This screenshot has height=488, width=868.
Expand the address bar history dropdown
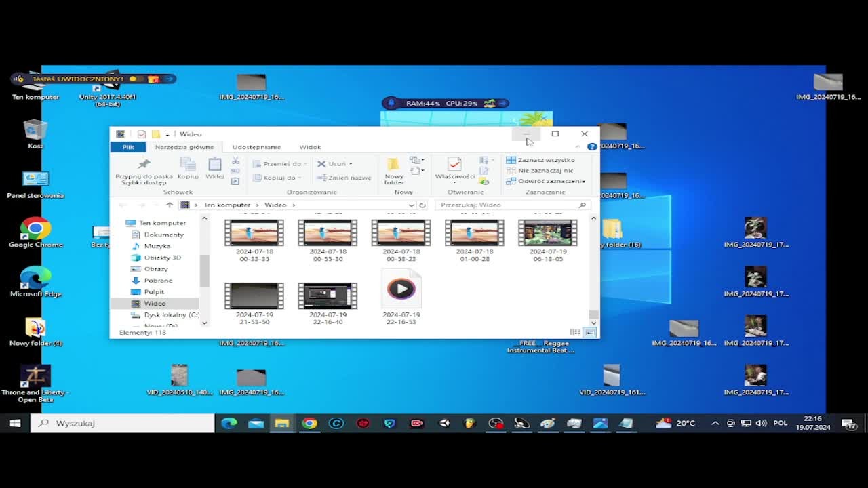point(411,205)
